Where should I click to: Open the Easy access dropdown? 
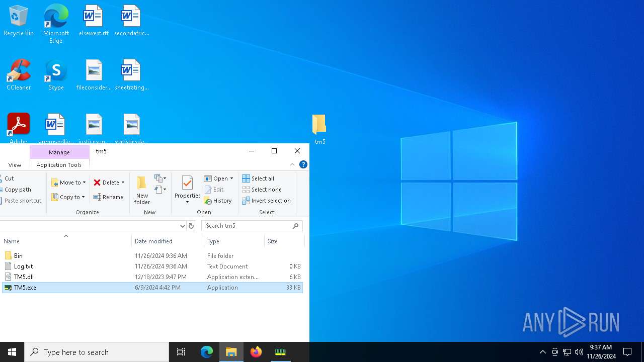160,190
